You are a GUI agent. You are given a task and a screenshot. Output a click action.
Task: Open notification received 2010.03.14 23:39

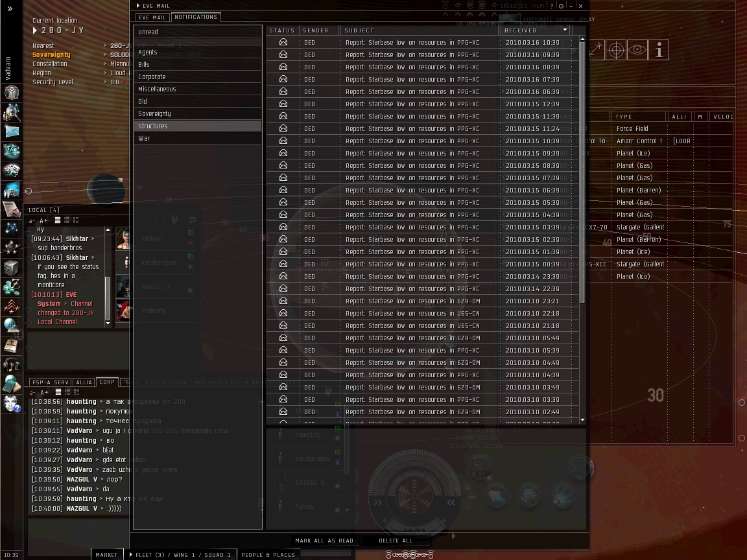coord(422,276)
